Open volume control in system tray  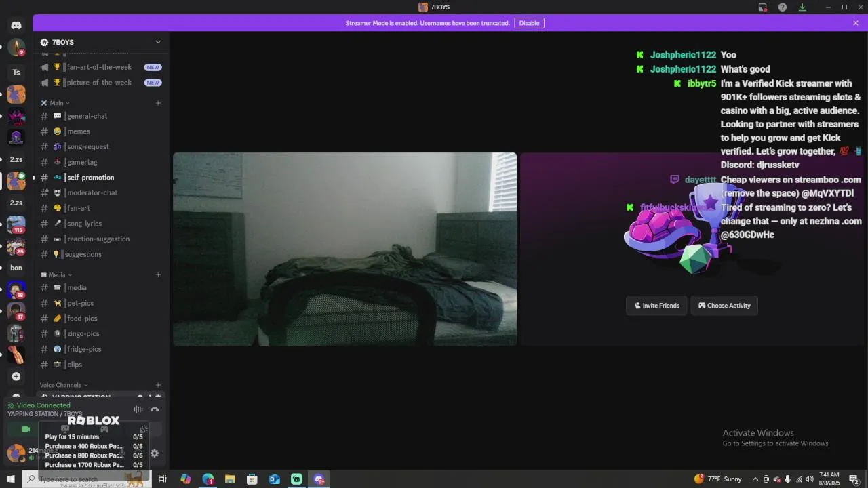coord(809,479)
